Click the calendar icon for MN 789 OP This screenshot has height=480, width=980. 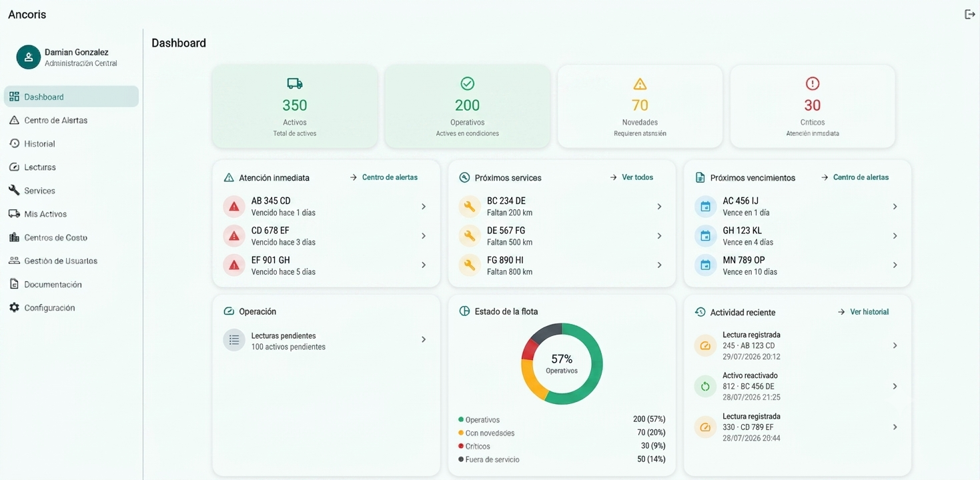(705, 265)
